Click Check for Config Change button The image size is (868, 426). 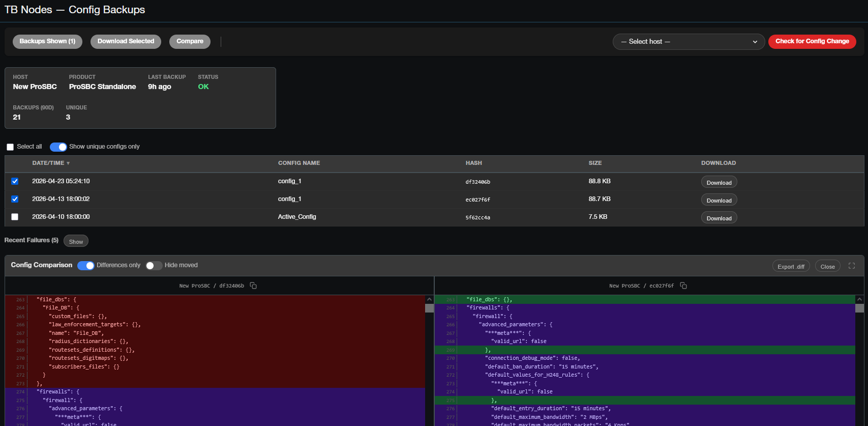(x=812, y=41)
